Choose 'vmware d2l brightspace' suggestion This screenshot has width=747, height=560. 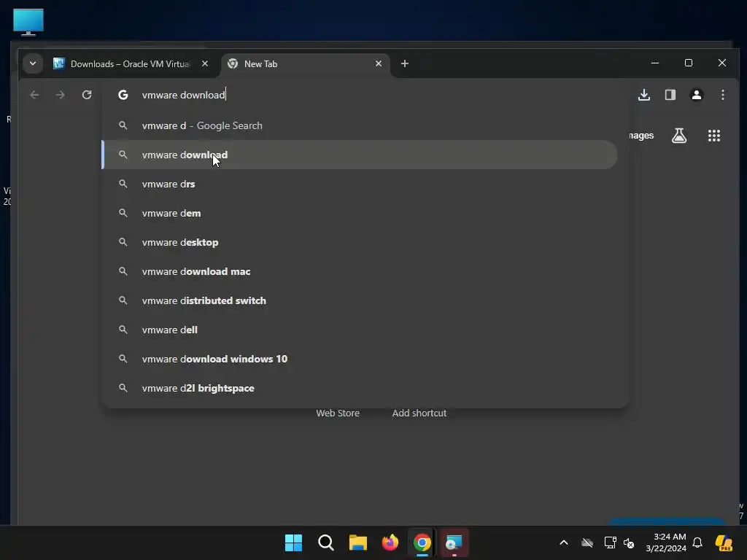point(360,388)
